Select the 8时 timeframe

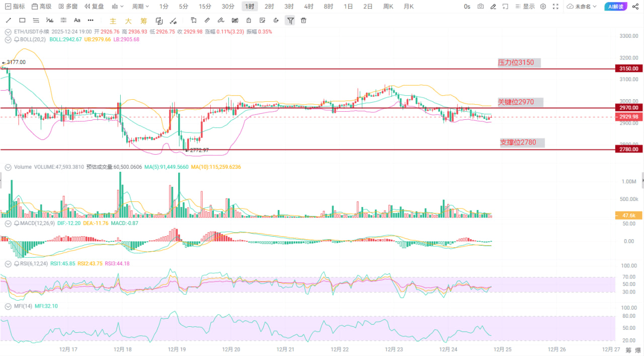(328, 7)
